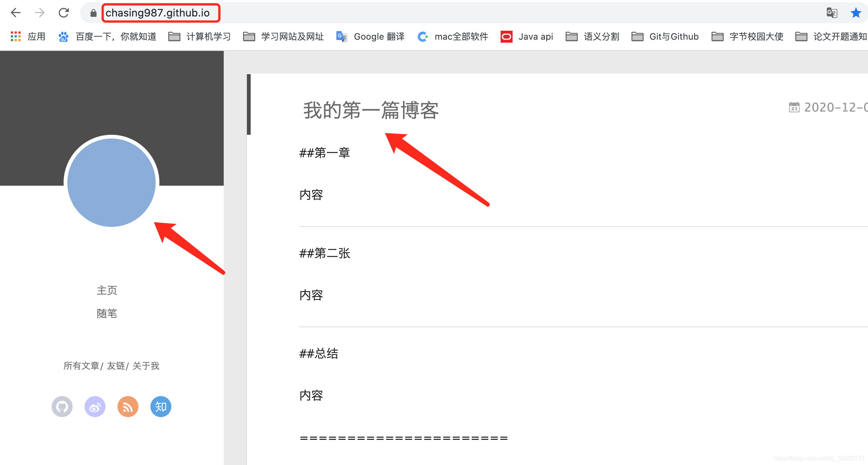The image size is (868, 465).
Task: Click the ##第一章 heading text
Action: tap(325, 153)
